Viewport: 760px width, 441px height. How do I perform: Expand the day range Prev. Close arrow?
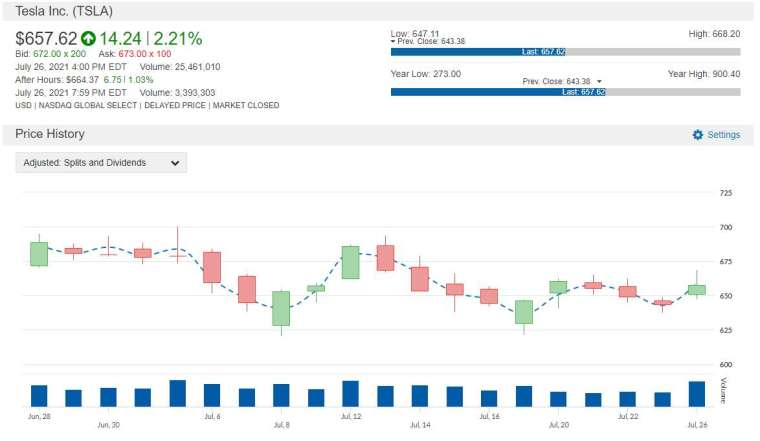[393, 42]
